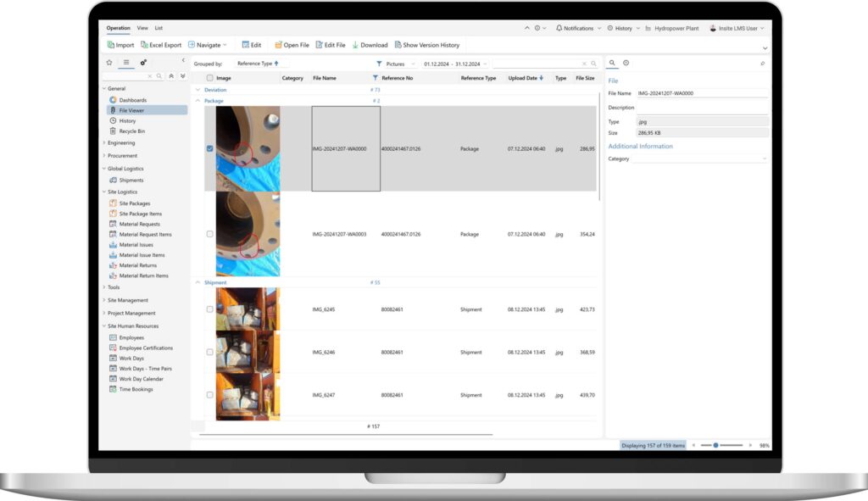
Task: Sort by the File Name column header
Action: pos(325,78)
